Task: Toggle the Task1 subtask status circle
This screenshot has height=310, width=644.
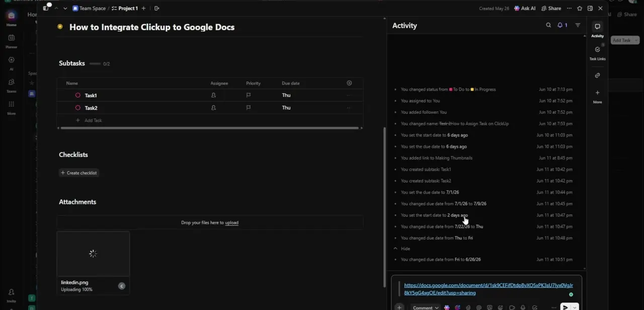Action: tap(77, 95)
